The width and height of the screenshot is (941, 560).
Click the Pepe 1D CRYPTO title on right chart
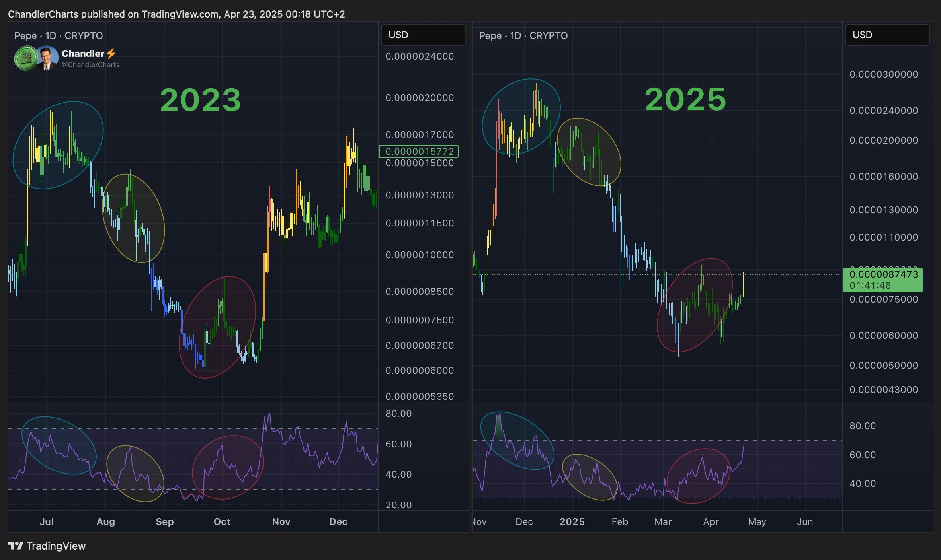tap(523, 36)
